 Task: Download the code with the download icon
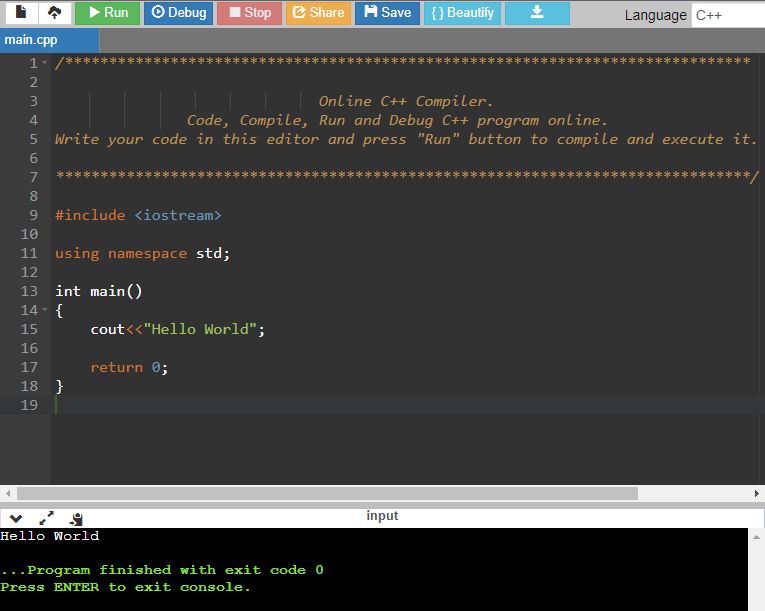tap(536, 13)
